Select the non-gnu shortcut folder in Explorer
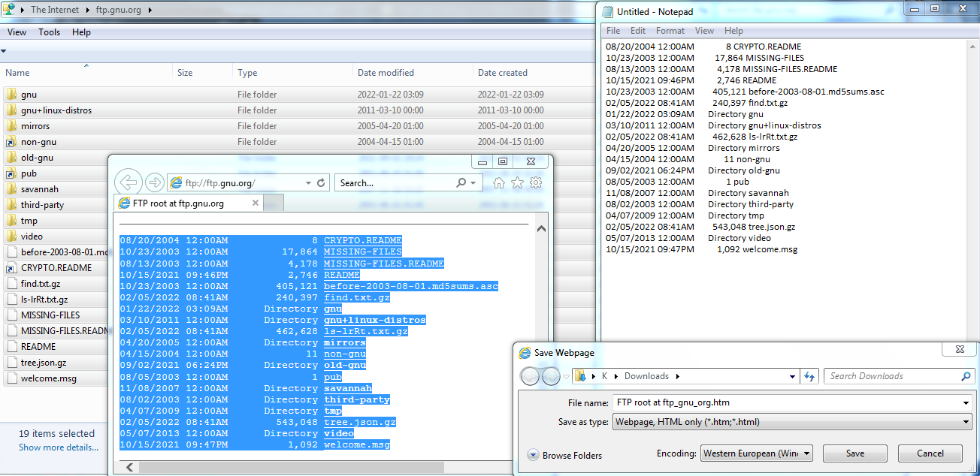The image size is (980, 476). [38, 142]
